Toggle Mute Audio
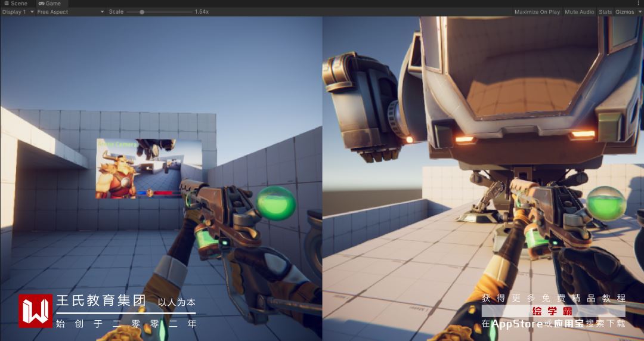Image resolution: width=644 pixels, height=341 pixels. (580, 12)
